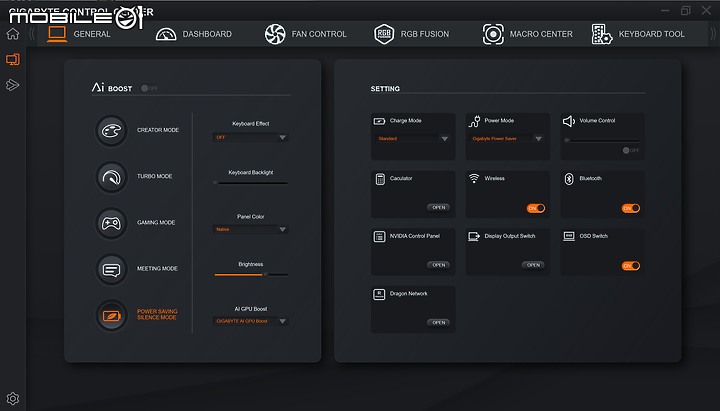
Task: Click the NVIDIA Control Panel icon
Action: [x=379, y=236]
